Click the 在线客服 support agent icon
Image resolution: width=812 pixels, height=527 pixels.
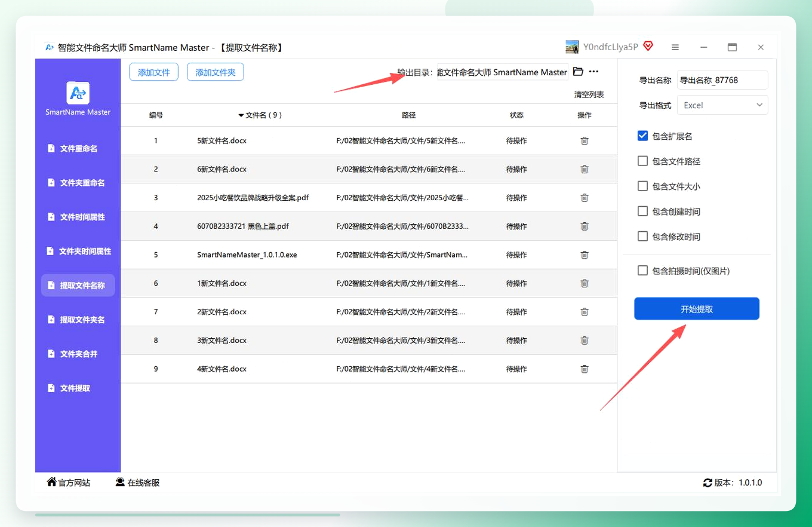point(120,482)
